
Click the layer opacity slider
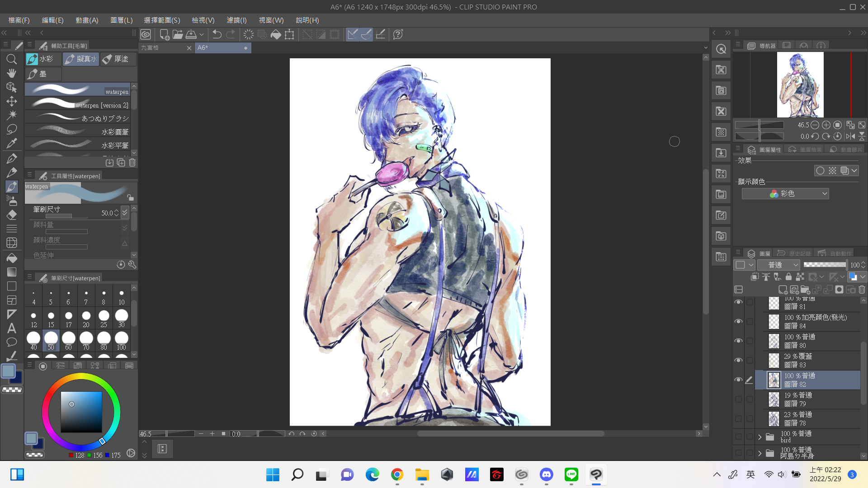tap(825, 265)
